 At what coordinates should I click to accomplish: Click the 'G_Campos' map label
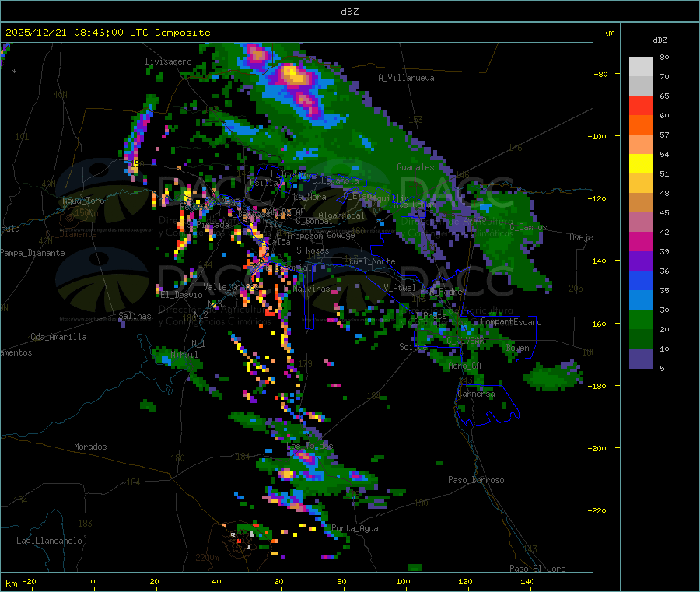528,227
